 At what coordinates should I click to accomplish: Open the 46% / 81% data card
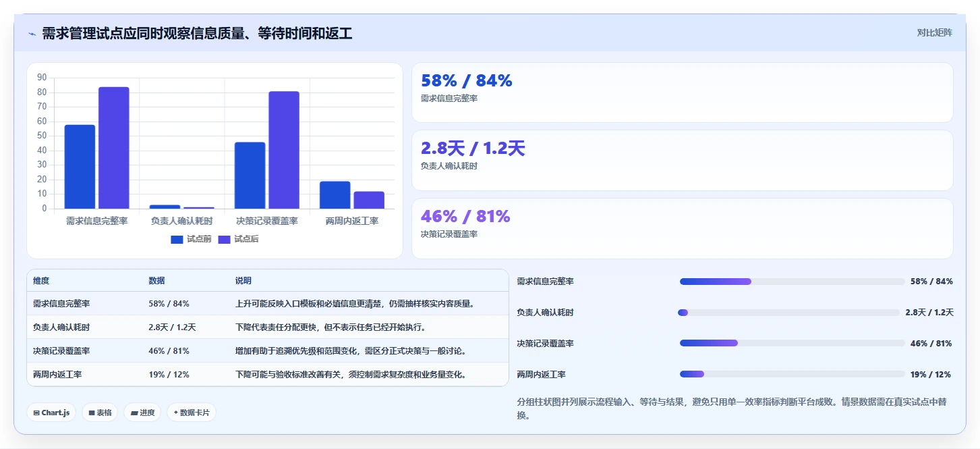pyautogui.click(x=682, y=228)
